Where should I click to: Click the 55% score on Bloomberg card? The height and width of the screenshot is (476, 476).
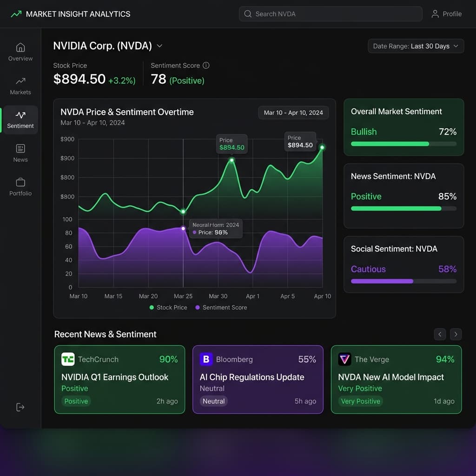click(307, 359)
